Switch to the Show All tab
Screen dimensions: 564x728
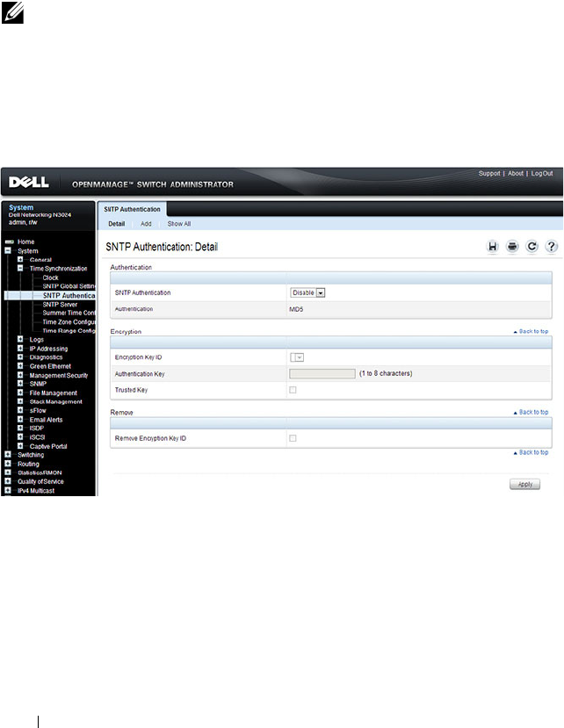pyautogui.click(x=179, y=224)
